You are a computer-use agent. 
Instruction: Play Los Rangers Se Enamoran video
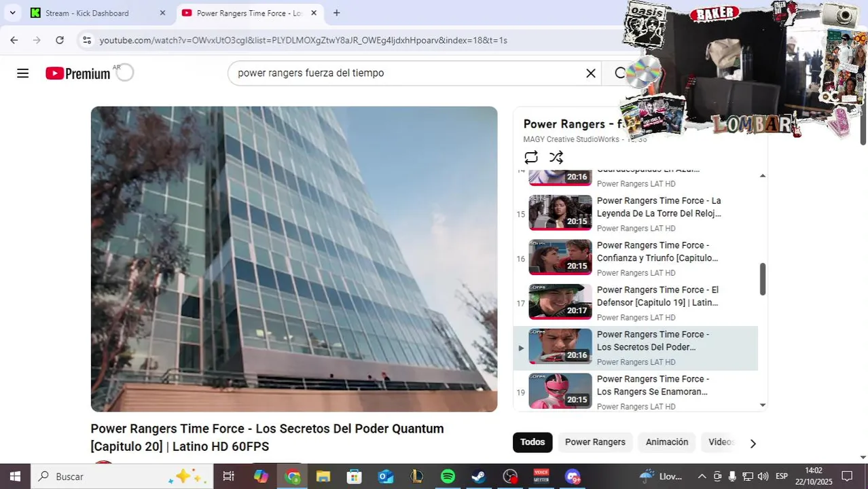click(x=636, y=391)
